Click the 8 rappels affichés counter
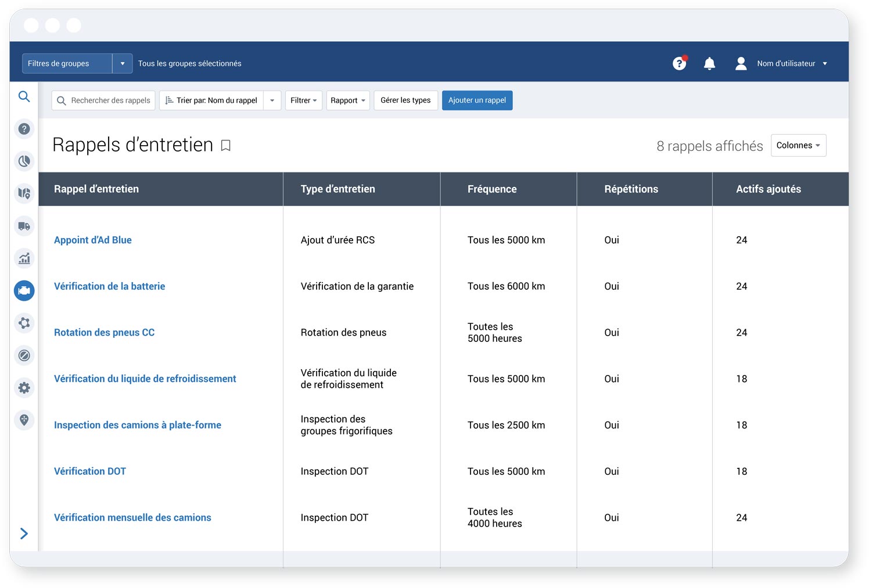 pos(709,146)
